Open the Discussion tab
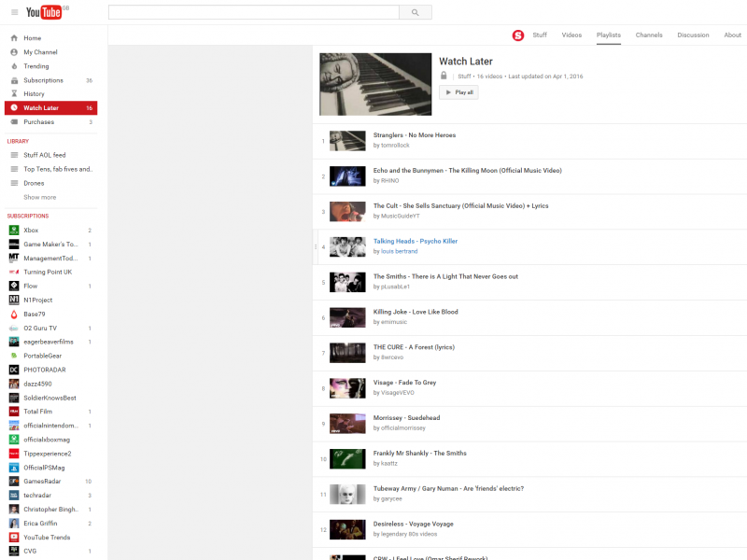 pyautogui.click(x=693, y=35)
